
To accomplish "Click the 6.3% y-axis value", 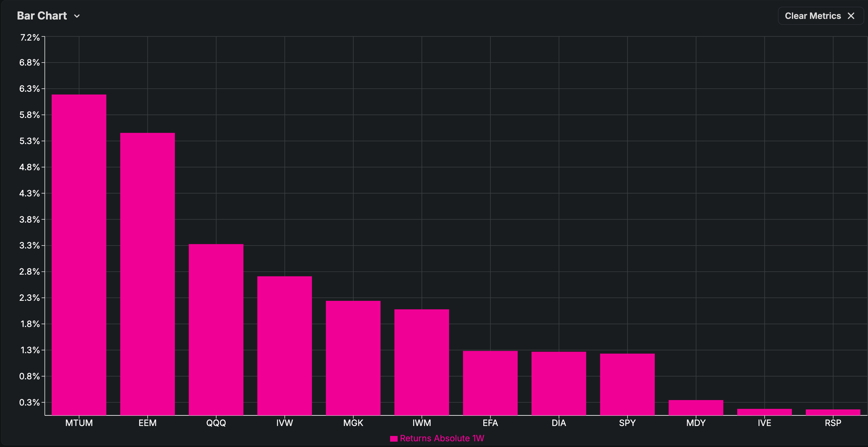I will coord(30,89).
